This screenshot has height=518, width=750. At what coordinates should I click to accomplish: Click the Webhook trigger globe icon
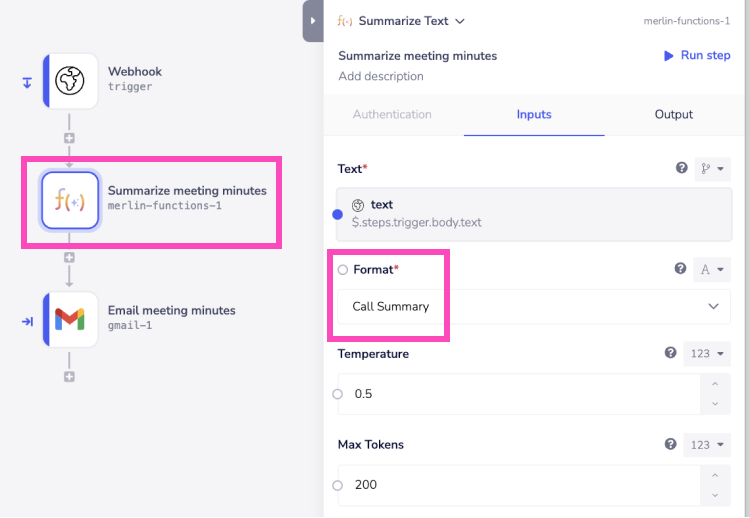click(70, 81)
